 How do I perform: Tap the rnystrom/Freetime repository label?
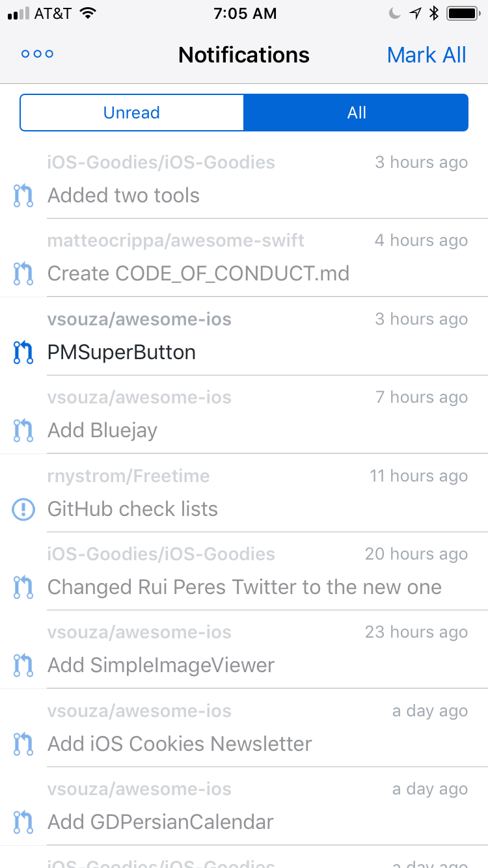coord(129,476)
